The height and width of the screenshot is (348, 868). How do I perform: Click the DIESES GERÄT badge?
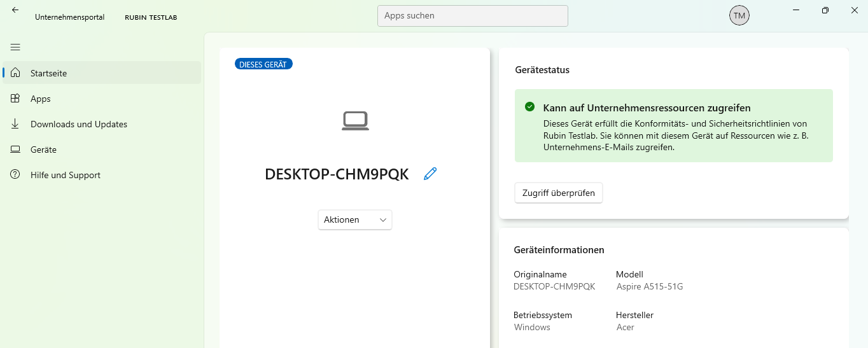pyautogui.click(x=263, y=64)
